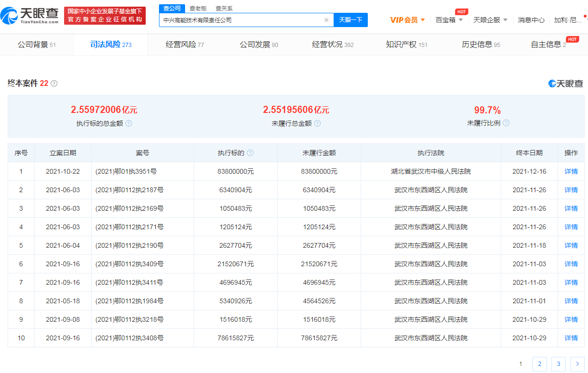Open the 历史信息 tab
588x373 pixels.
click(x=481, y=45)
